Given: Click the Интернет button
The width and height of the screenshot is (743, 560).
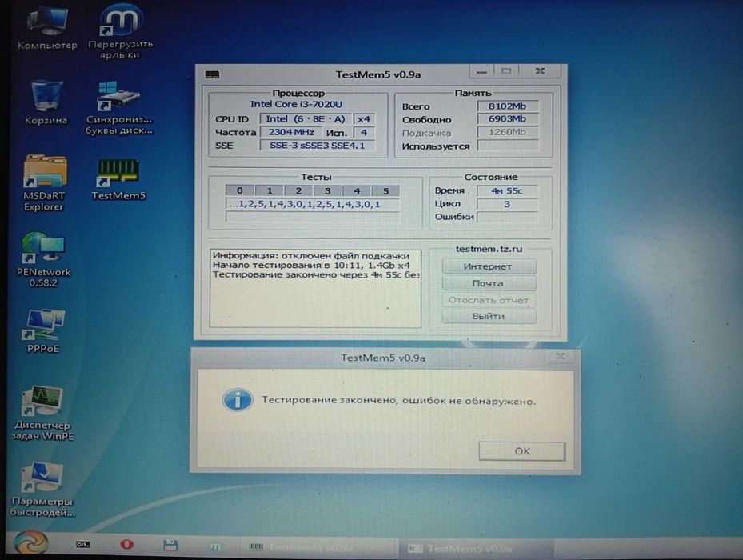Looking at the screenshot, I should [489, 266].
